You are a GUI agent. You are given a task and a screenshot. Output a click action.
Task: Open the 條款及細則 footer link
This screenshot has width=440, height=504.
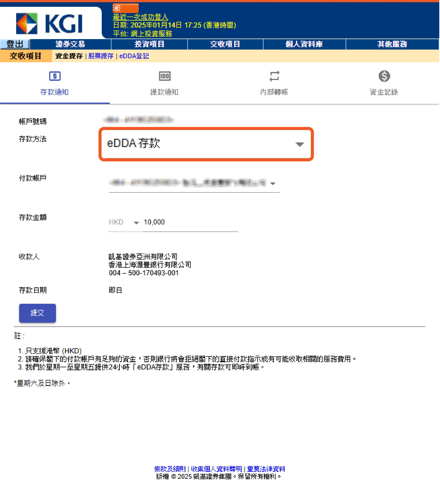click(x=170, y=470)
